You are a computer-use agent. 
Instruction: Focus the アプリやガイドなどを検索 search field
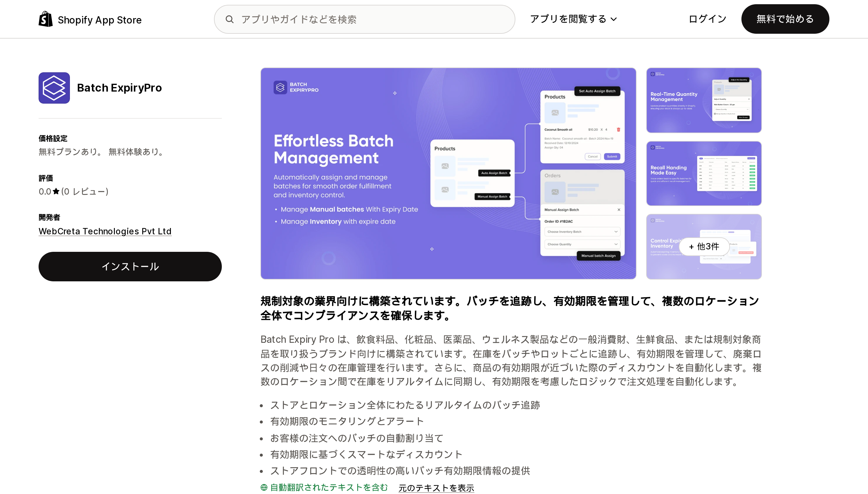pos(364,19)
